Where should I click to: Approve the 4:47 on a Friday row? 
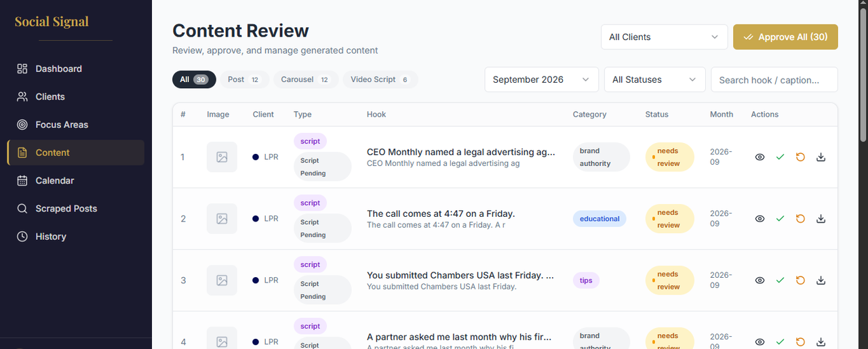pos(780,219)
